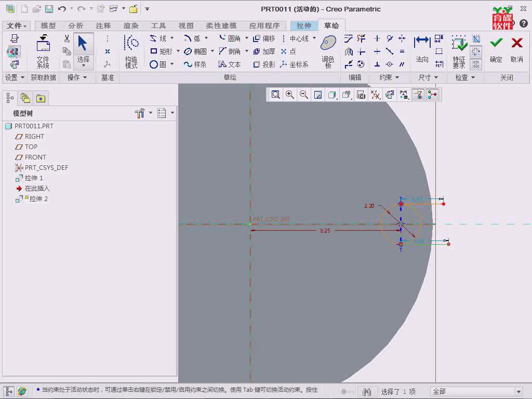Confirm sketch with green checkmark

click(x=496, y=49)
